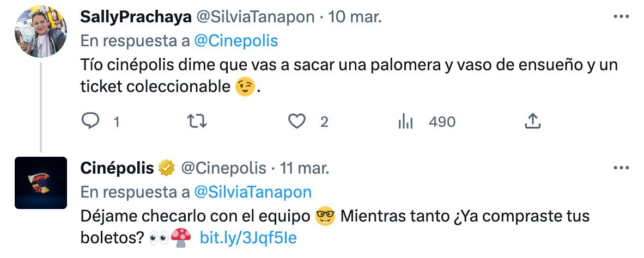Viewport: 644px width, 258px height.
Task: Click the reply icon on SallyPrachaya's tweet
Action: [91, 121]
